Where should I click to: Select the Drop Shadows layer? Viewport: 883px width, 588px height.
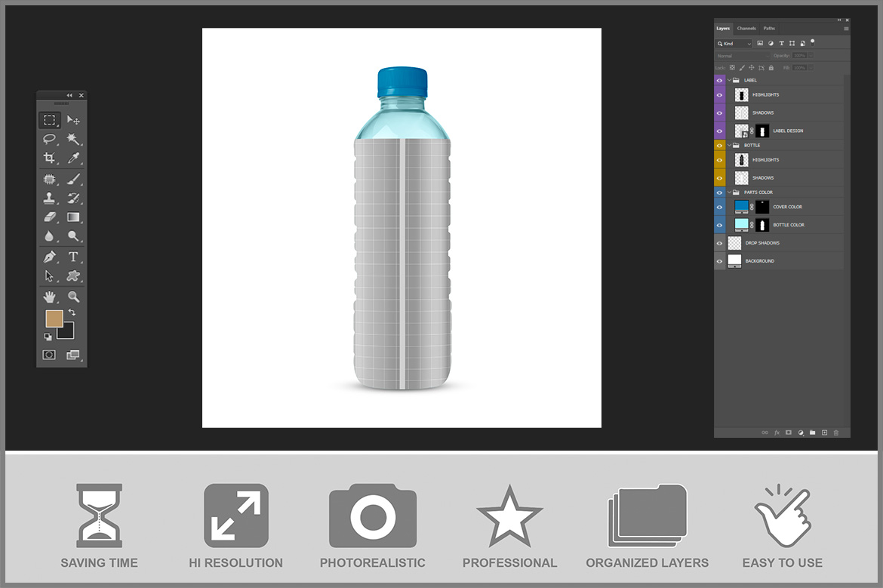(x=761, y=243)
